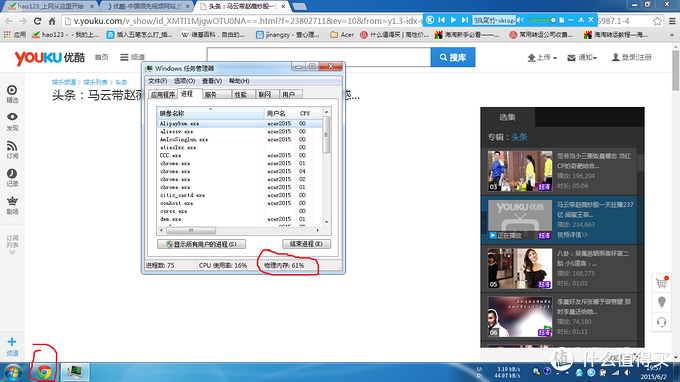Click the End Process button

point(307,244)
